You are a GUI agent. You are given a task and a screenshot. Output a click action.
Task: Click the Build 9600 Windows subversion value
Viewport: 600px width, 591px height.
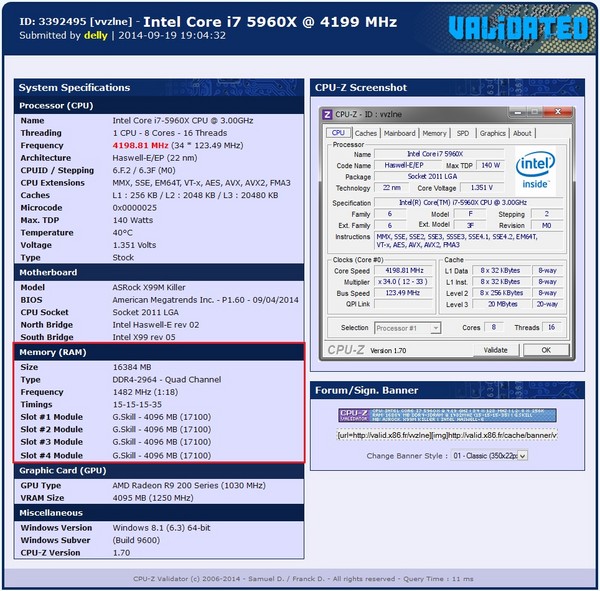tap(136, 540)
